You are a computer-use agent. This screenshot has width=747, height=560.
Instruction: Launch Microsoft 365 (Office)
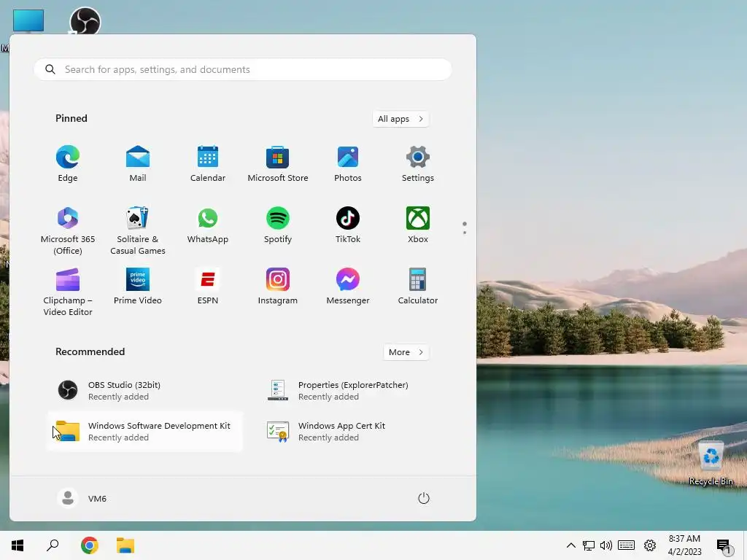(x=68, y=230)
